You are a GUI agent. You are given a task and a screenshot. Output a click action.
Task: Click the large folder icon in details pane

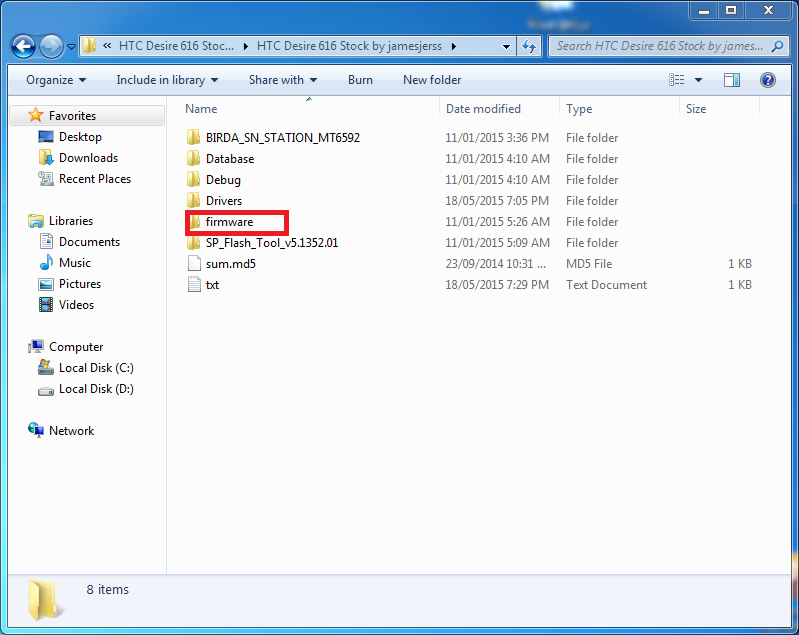(45, 600)
